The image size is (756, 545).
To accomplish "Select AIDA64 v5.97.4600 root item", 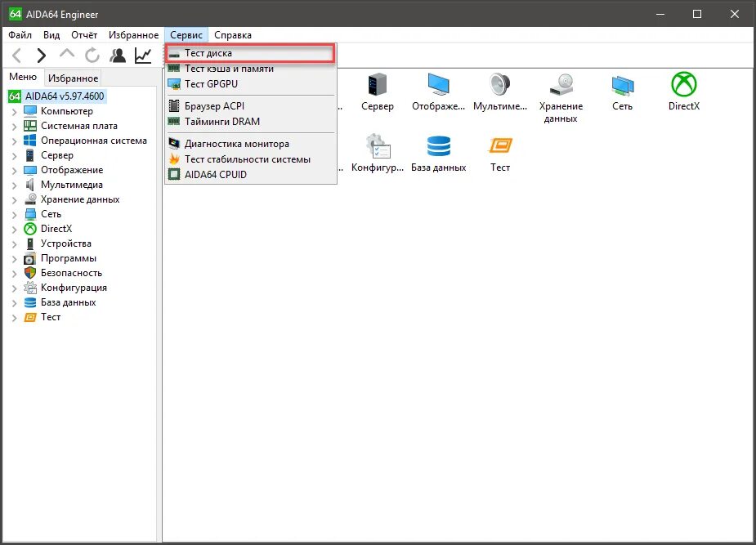I will (x=65, y=96).
